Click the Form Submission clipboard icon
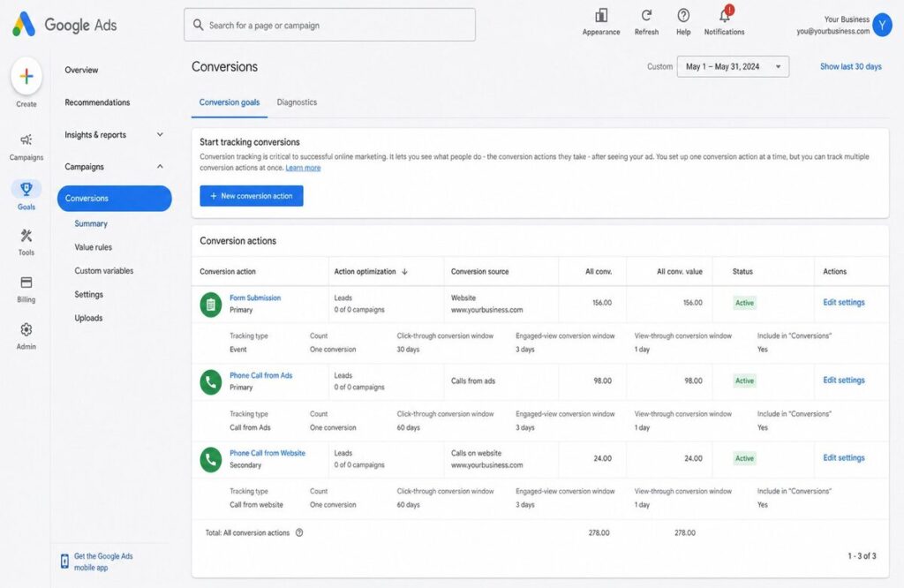Viewport: 904px width, 588px height. (x=210, y=305)
